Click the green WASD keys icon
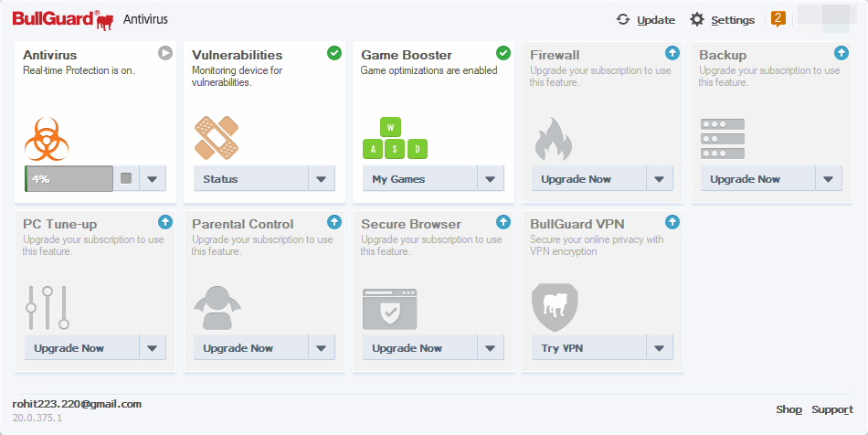The height and width of the screenshot is (435, 868). (395, 138)
